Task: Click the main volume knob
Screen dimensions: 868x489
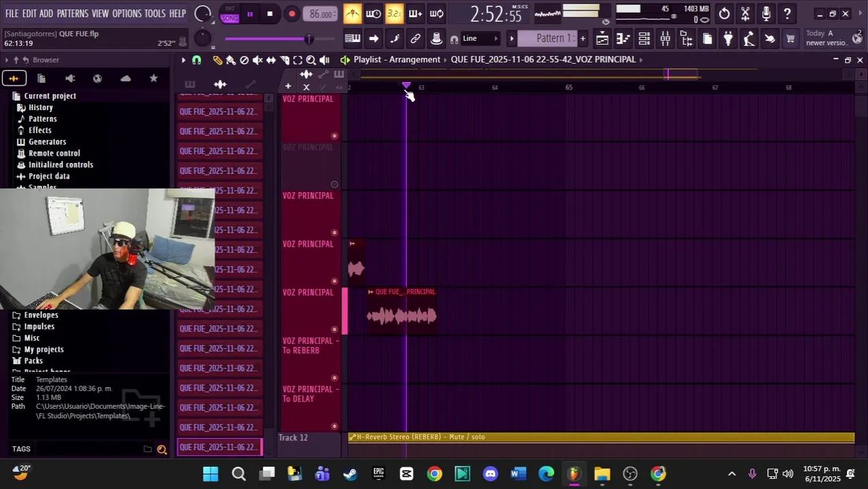Action: 202,14
